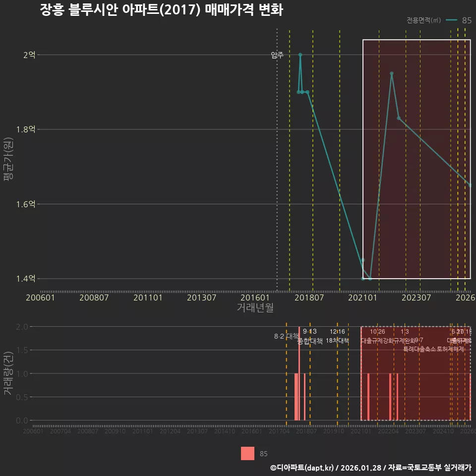Viewport: 476px width, 476px height.
Task: Select the pink 85 swatch below volume chart
Action: [247, 453]
